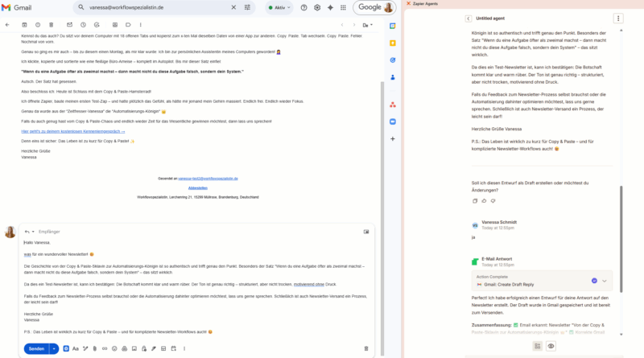Open Gmail settings gear
644x358 pixels.
(x=318, y=7)
